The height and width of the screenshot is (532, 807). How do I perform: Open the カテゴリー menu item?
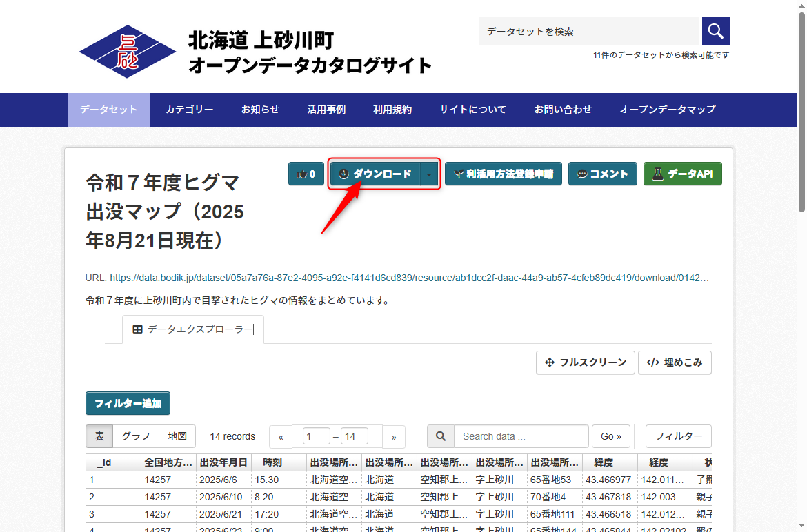pos(189,110)
